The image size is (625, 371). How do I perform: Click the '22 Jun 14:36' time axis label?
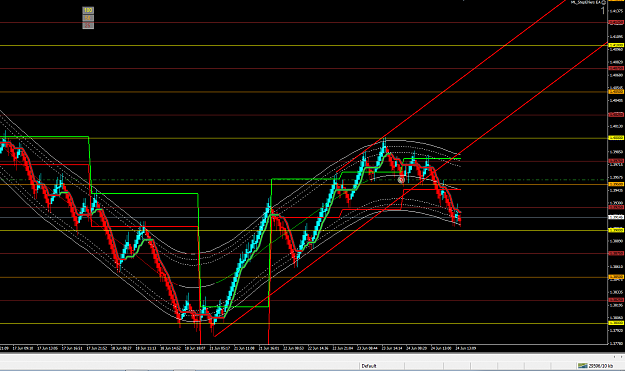click(318, 348)
